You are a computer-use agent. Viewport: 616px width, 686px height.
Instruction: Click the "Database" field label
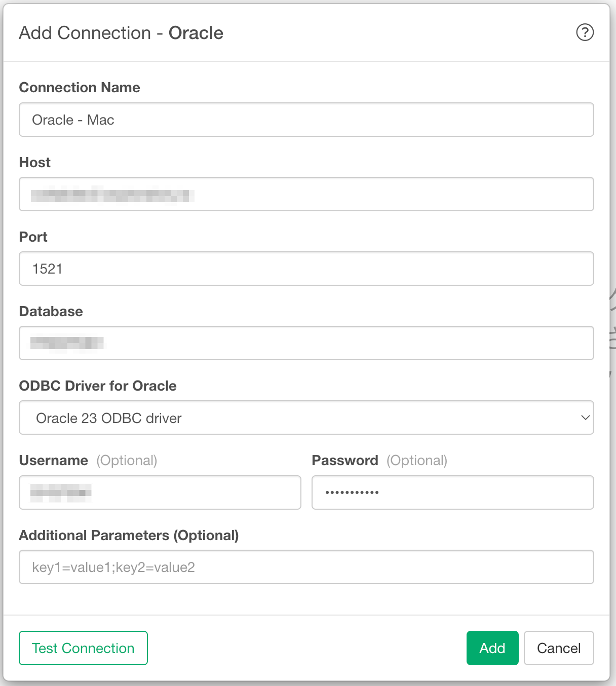(51, 312)
